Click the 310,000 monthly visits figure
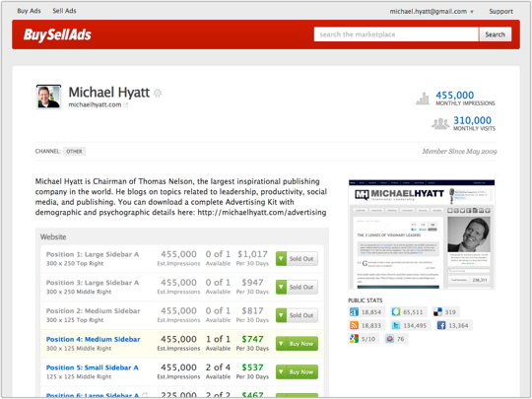The image size is (532, 399). (x=472, y=120)
